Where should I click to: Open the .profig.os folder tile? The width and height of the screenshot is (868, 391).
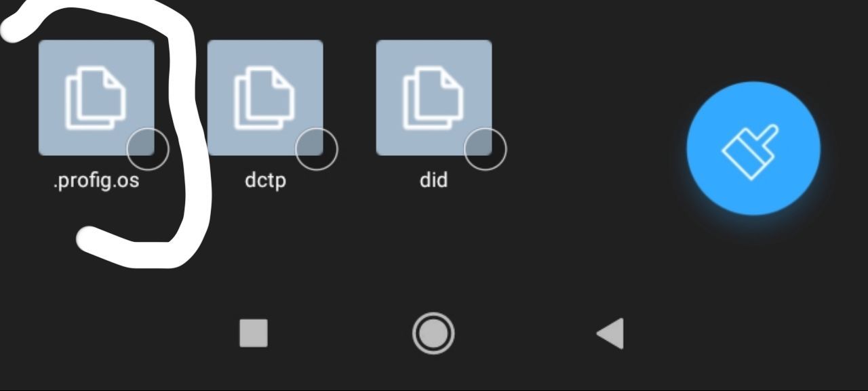(96, 98)
